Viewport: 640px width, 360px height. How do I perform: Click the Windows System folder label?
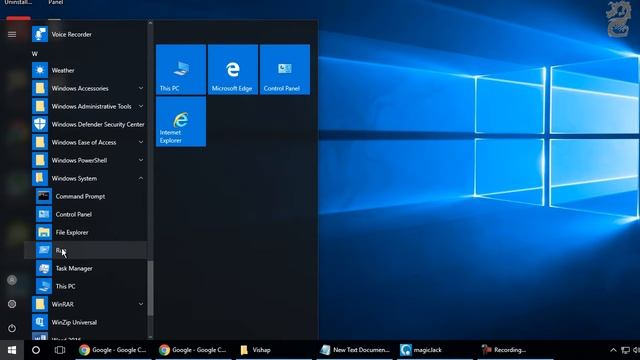tap(74, 178)
